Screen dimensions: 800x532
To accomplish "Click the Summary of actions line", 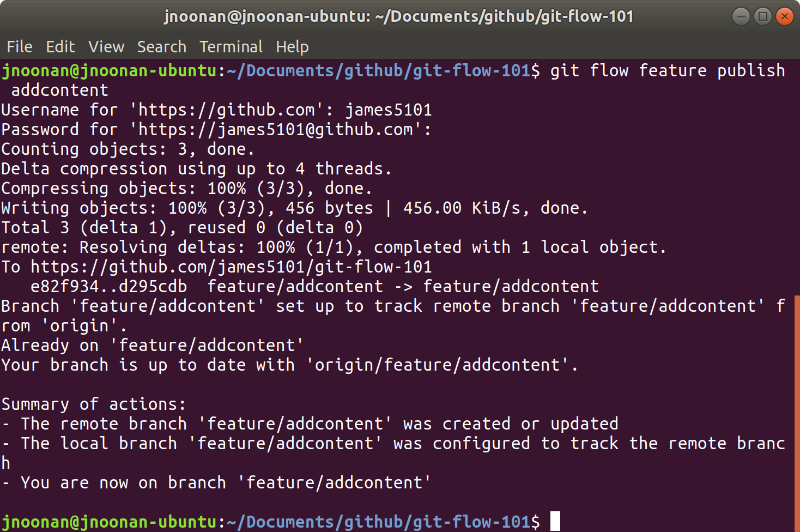I will point(93,404).
